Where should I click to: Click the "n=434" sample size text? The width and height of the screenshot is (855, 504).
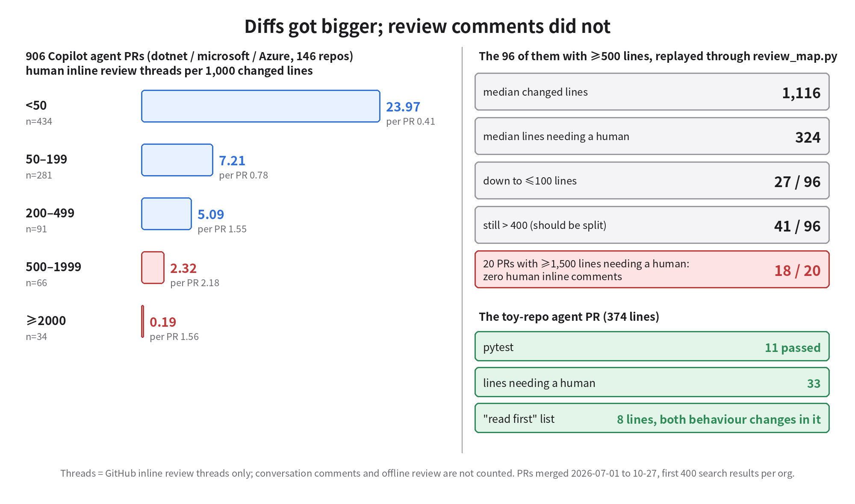[x=39, y=121]
